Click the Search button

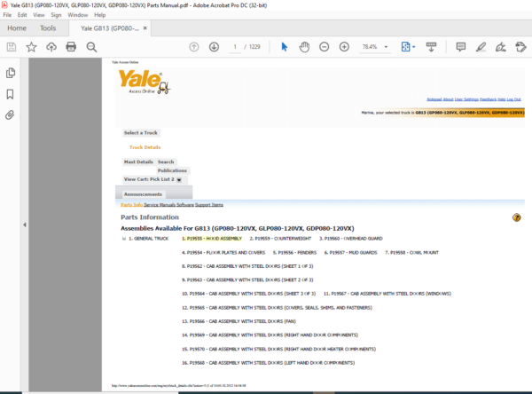coord(166,162)
